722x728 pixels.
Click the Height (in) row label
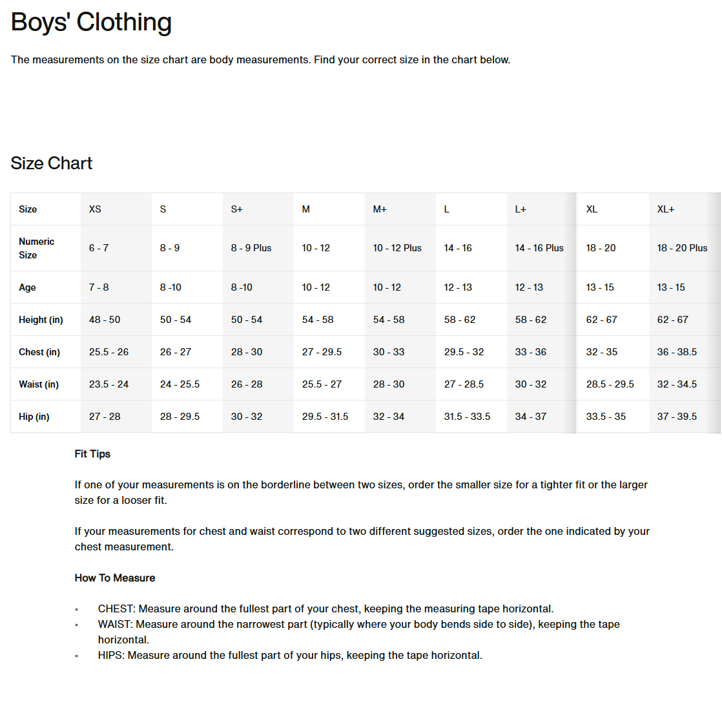[x=41, y=320]
